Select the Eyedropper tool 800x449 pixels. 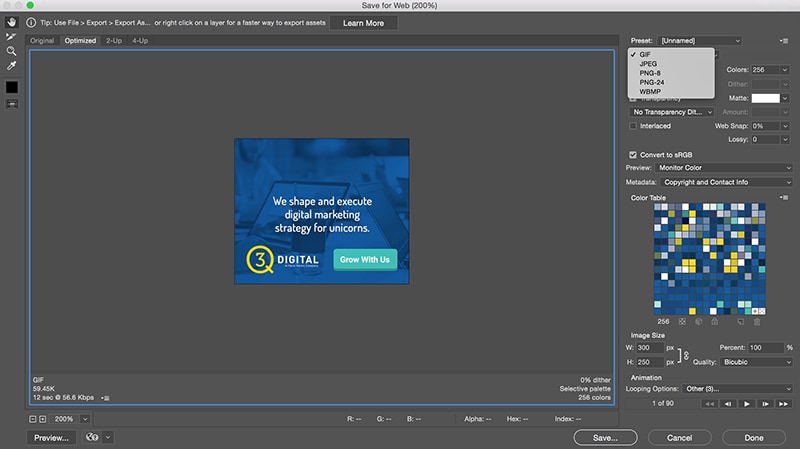pyautogui.click(x=11, y=65)
